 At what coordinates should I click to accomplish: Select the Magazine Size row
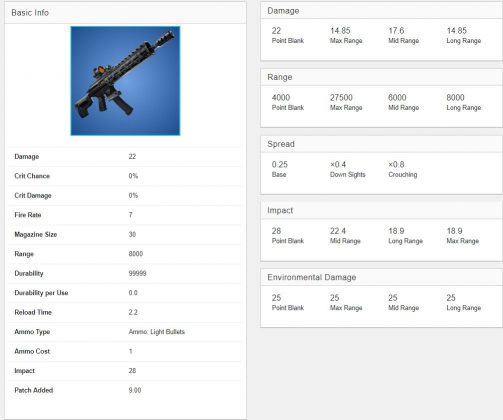coord(125,234)
